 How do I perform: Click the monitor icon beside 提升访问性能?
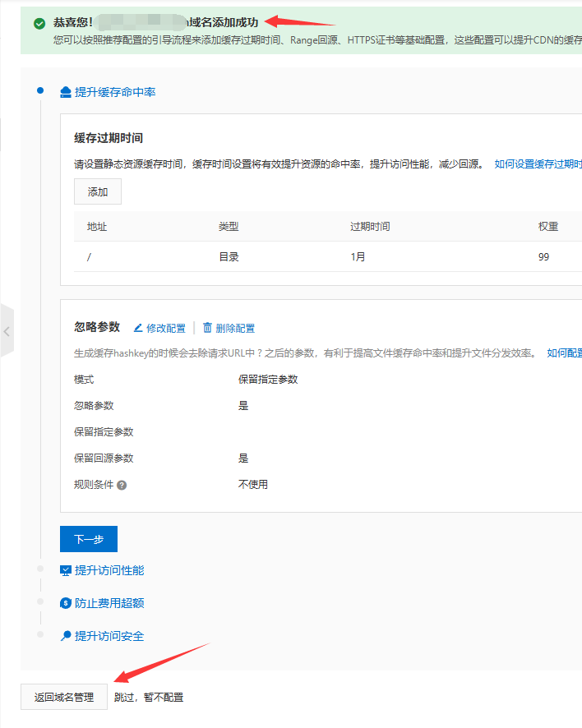pos(67,570)
